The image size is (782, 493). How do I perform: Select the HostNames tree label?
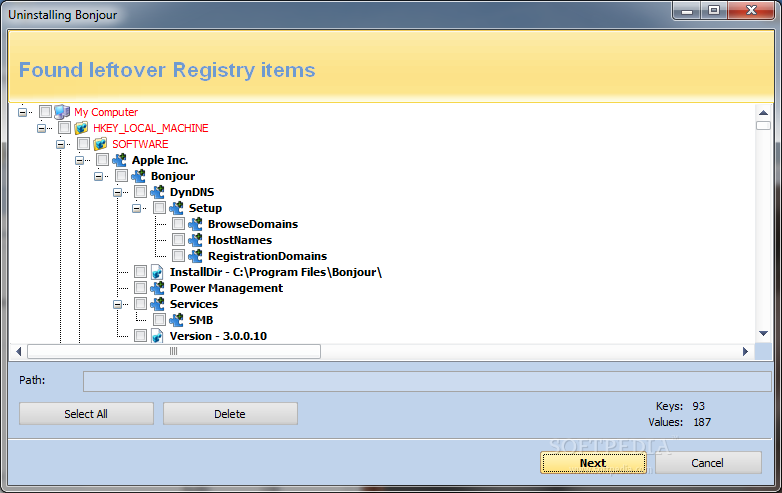(x=240, y=240)
